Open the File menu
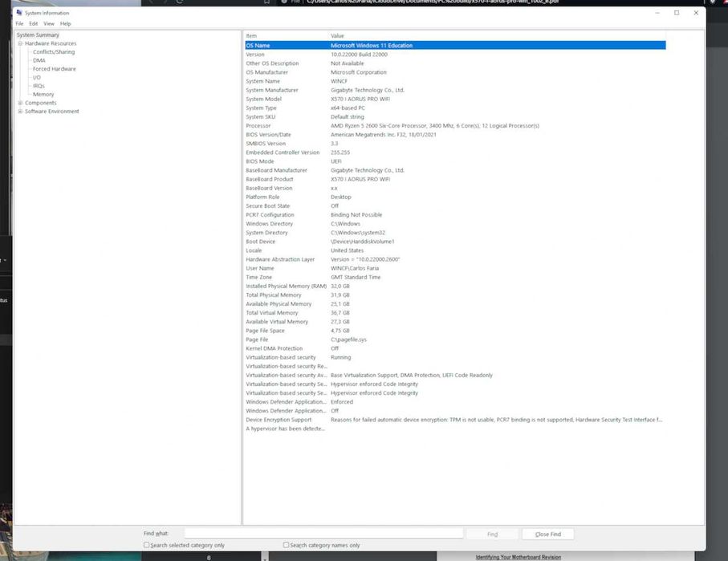This screenshot has height=561, width=728. [19, 24]
